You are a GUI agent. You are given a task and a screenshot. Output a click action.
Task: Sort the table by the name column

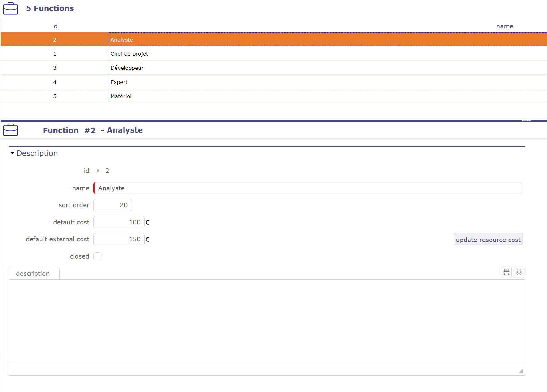505,26
